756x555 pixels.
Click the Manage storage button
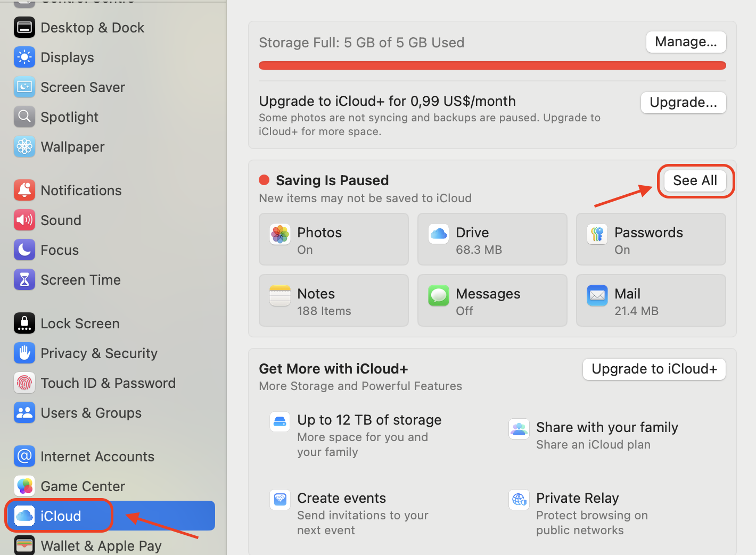point(686,42)
